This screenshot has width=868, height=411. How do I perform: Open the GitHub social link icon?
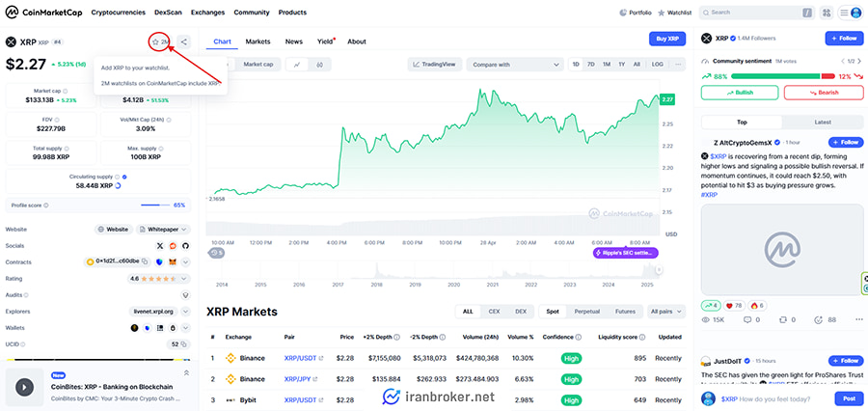(185, 245)
